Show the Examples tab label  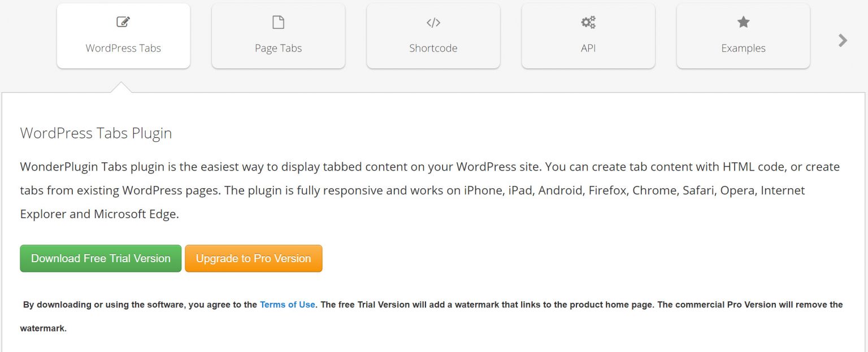[x=743, y=48]
